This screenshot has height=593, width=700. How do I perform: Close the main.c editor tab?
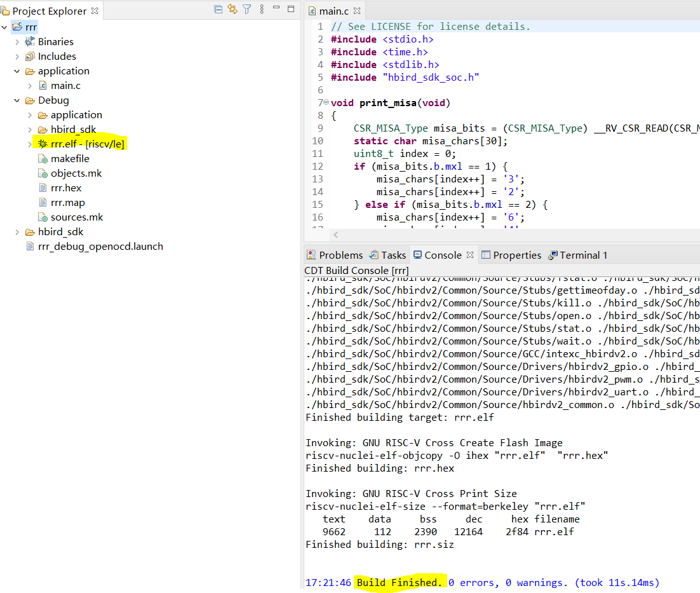pyautogui.click(x=356, y=10)
